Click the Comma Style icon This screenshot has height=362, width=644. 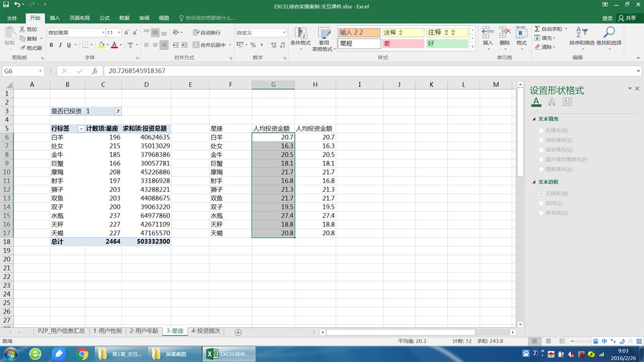263,45
